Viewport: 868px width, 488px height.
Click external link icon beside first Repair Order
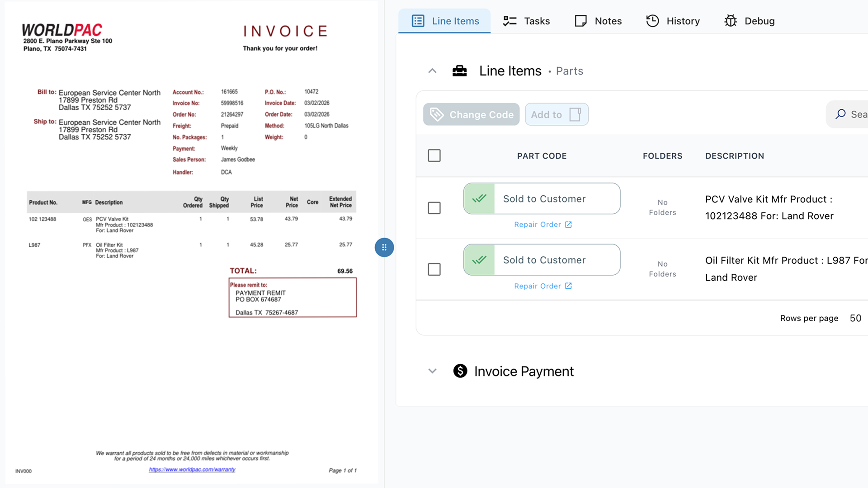click(x=568, y=224)
